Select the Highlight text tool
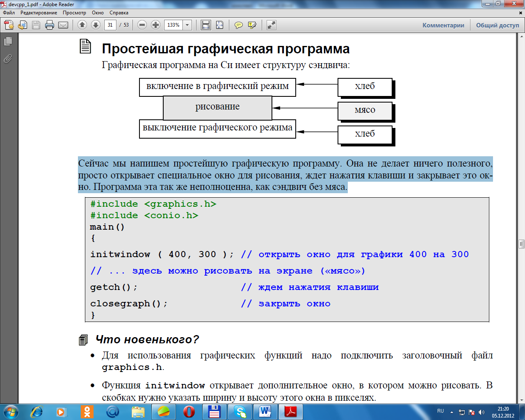This screenshot has height=420, width=525. 252,25
